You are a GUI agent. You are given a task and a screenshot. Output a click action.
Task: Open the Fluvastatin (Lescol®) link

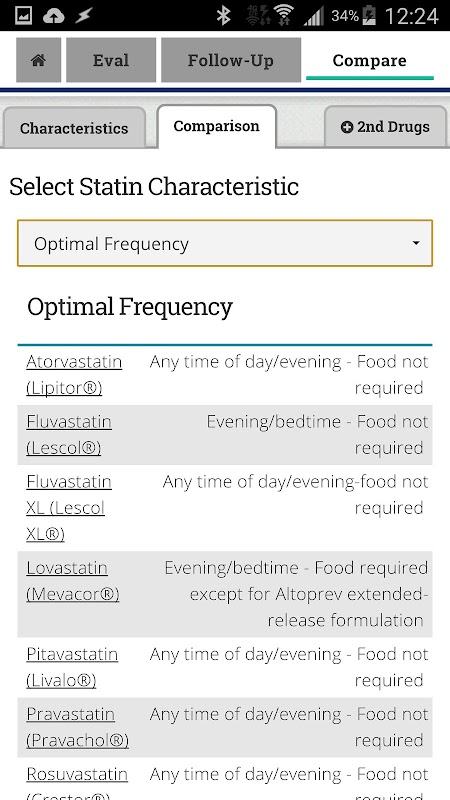pyautogui.click(x=69, y=435)
